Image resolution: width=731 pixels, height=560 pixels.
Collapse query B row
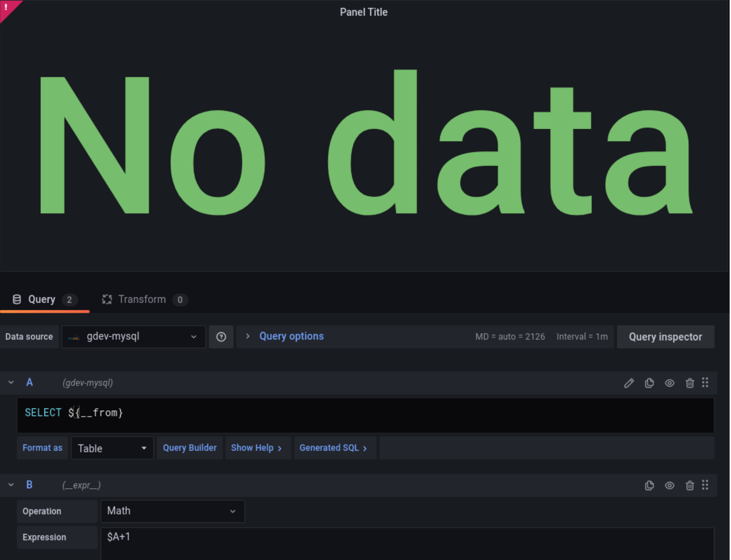(x=11, y=485)
